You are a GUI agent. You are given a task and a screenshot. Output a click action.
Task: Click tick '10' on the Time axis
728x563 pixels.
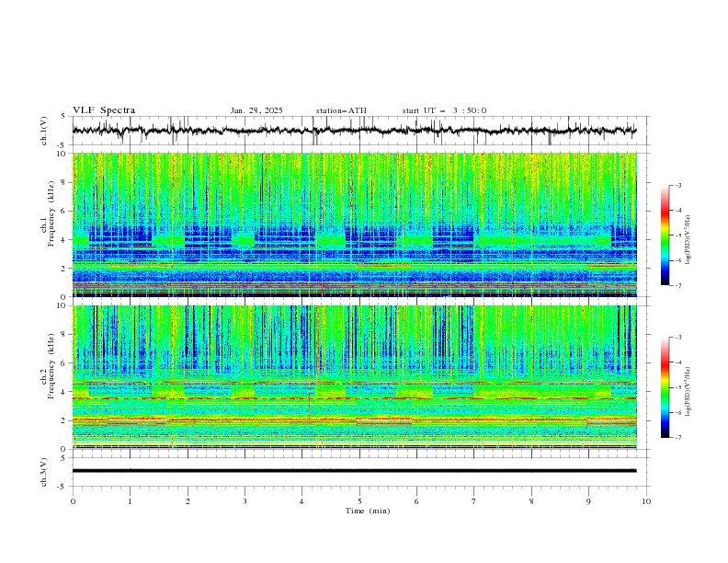point(646,501)
